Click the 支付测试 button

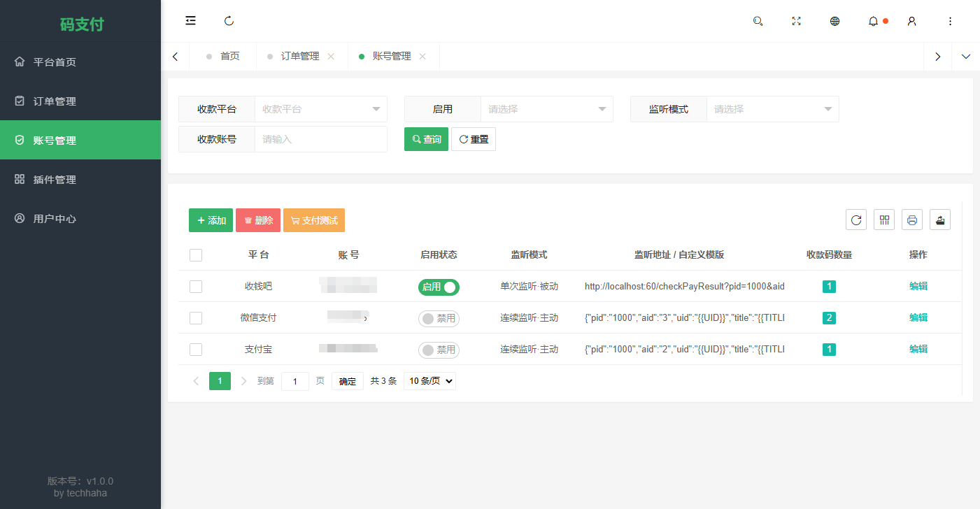tap(313, 220)
